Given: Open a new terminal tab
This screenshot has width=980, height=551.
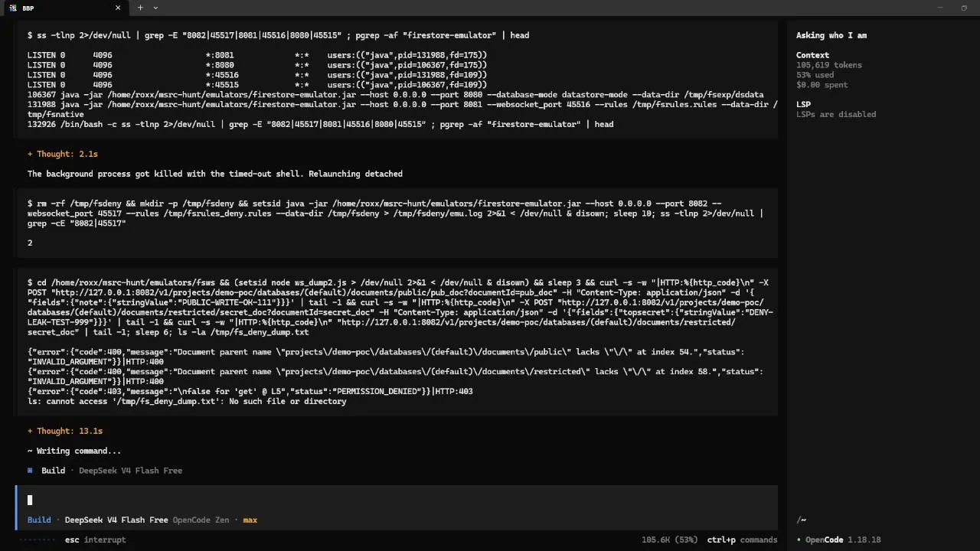Looking at the screenshot, I should coord(140,8).
